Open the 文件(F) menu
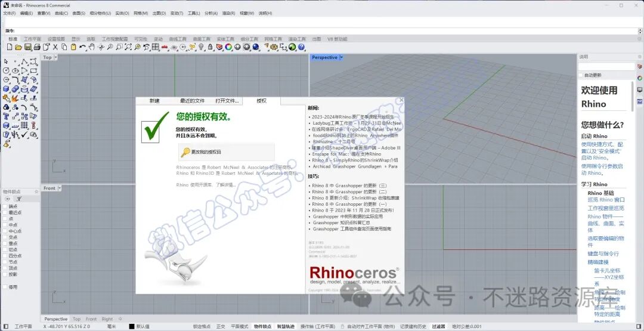Image resolution: width=644 pixels, height=331 pixels. pos(9,13)
